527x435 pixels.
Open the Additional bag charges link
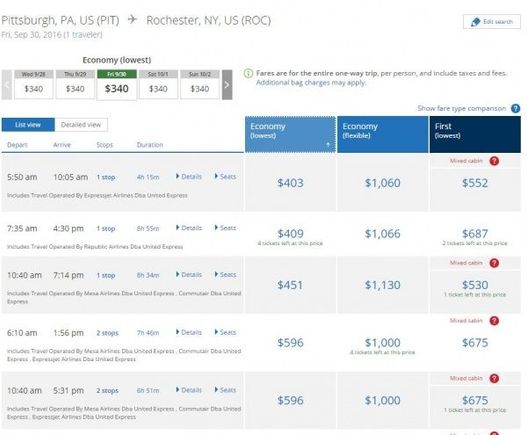[311, 83]
